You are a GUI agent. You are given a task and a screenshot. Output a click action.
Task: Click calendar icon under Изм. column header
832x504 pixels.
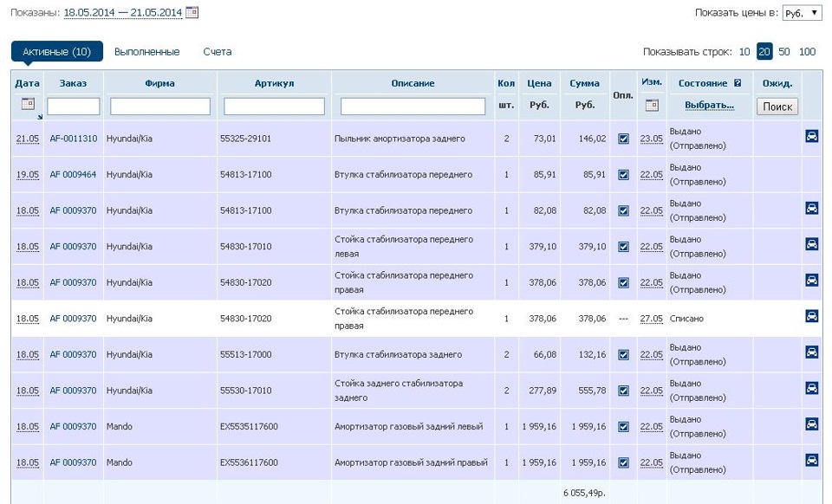[x=652, y=105]
